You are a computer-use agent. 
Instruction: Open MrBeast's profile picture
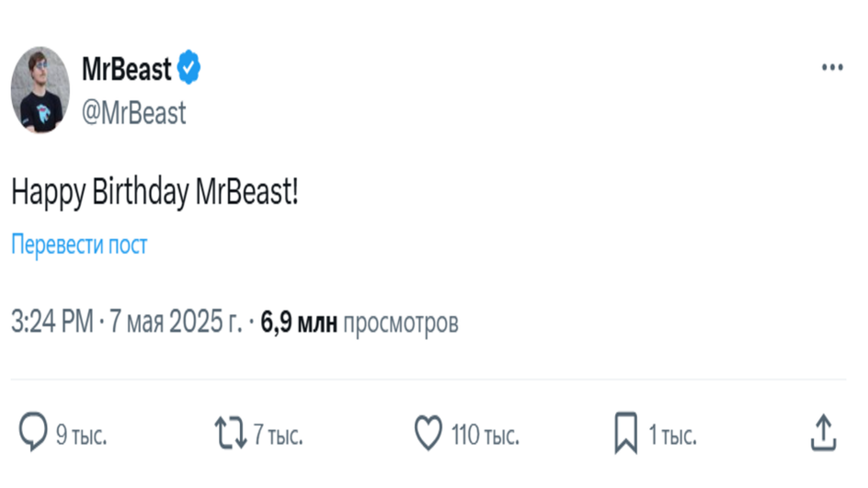click(x=40, y=90)
